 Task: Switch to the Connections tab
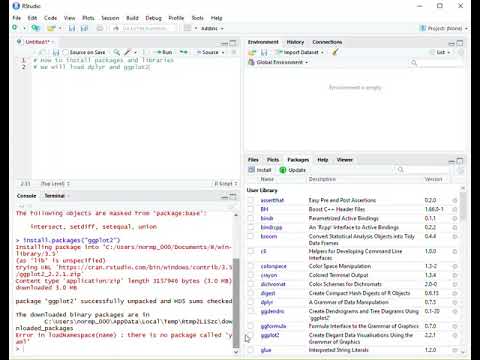click(327, 42)
